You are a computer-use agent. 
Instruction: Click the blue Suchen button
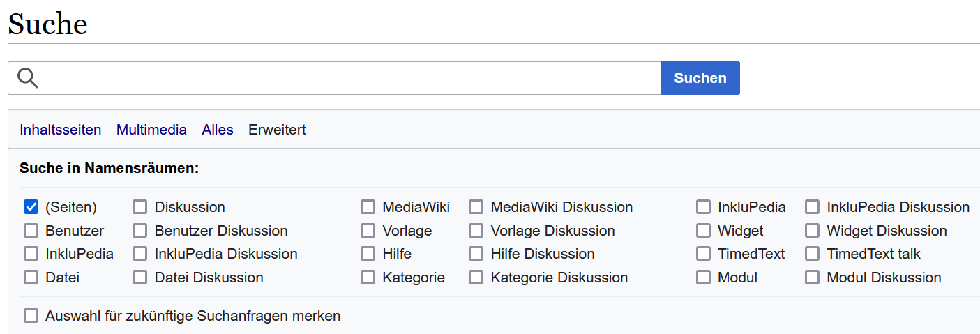point(700,78)
